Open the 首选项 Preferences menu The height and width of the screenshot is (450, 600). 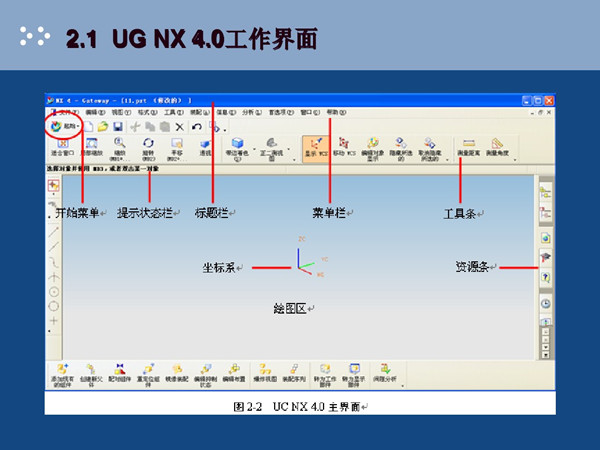(281, 112)
